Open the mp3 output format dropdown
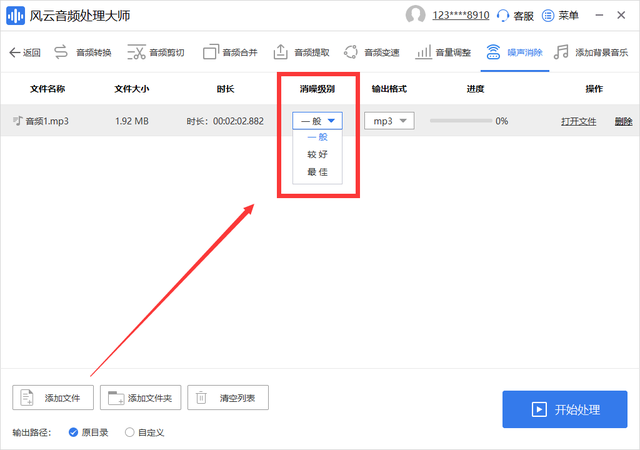The image size is (640, 450). [x=389, y=121]
